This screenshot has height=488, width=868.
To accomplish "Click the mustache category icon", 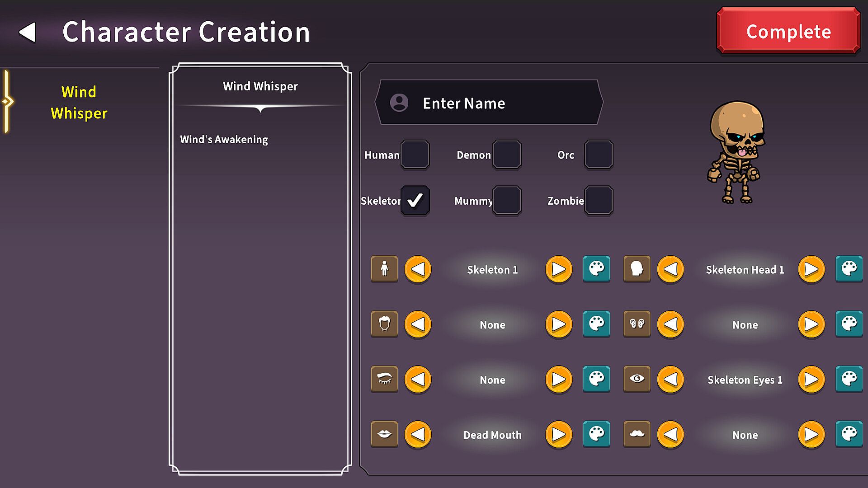I will click(x=637, y=434).
